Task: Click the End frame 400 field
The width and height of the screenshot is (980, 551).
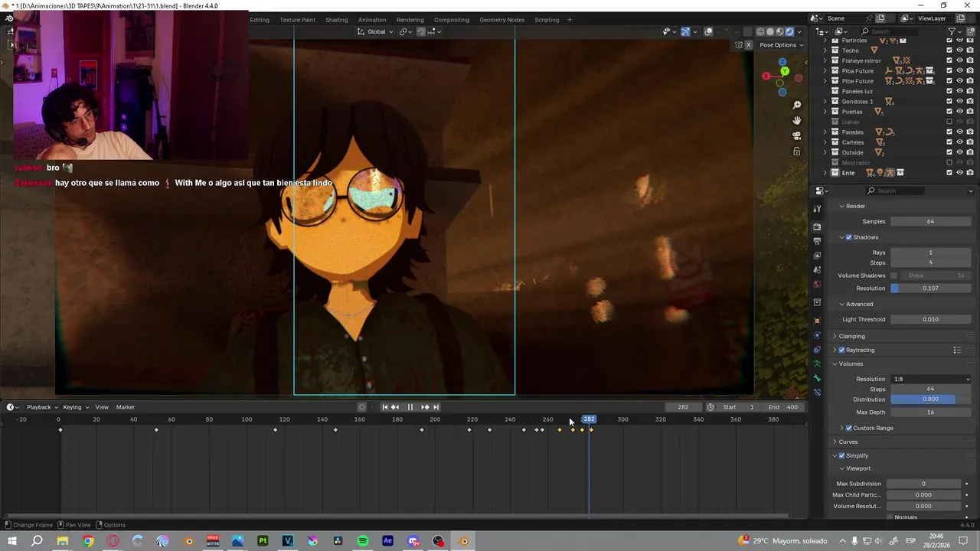Action: pyautogui.click(x=783, y=407)
